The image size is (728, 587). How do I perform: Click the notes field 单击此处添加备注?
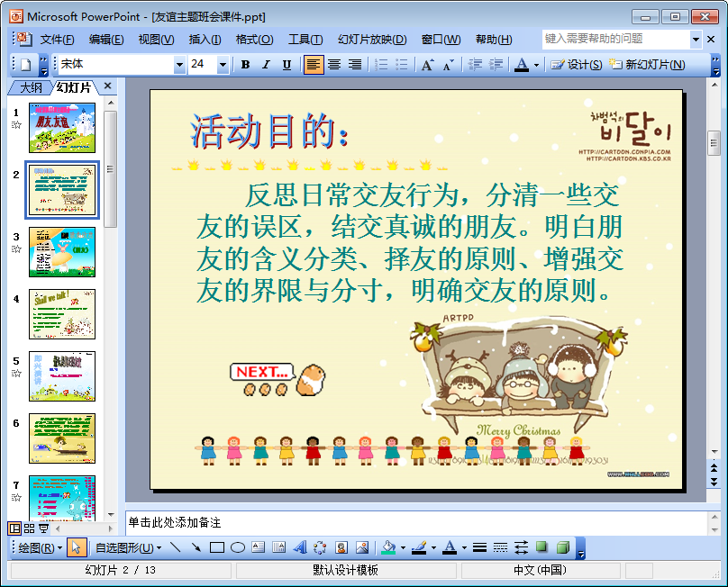(416, 523)
